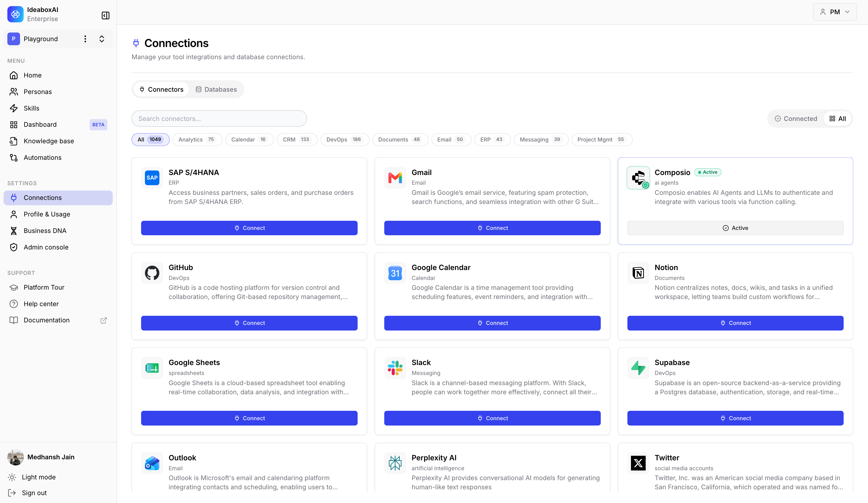Click the Outlook logo icon
This screenshot has width=868, height=503.
click(152, 463)
